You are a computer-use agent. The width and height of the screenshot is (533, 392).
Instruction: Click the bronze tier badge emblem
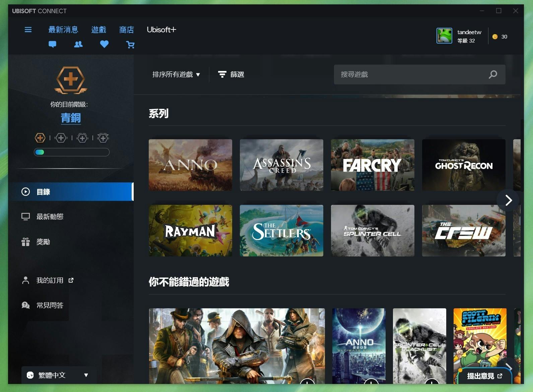point(71,80)
